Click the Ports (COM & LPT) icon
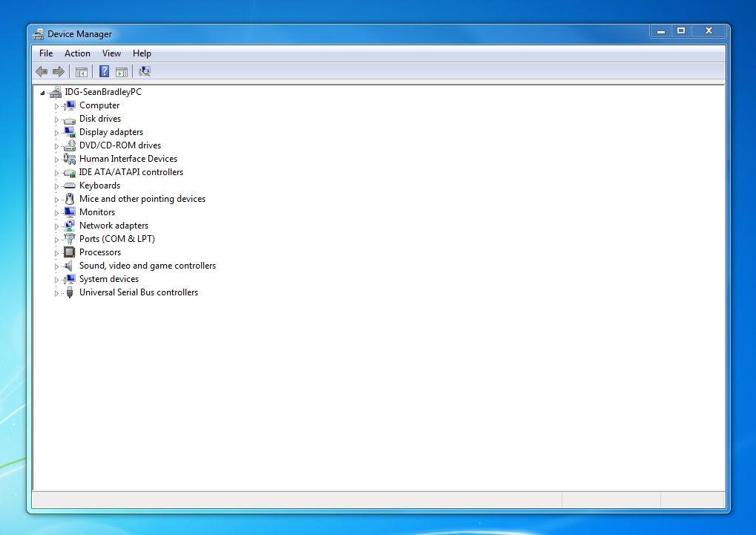Screen dimensions: 756x535 [70, 239]
